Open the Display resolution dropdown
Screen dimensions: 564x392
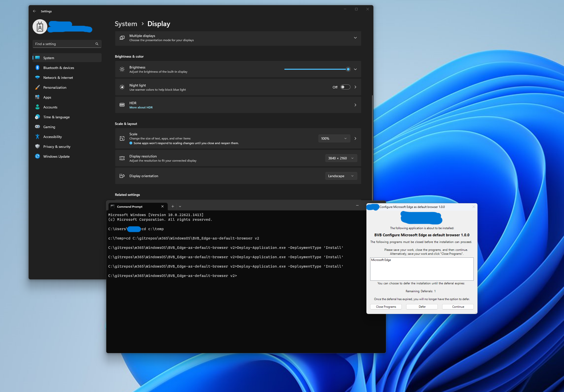pos(341,158)
